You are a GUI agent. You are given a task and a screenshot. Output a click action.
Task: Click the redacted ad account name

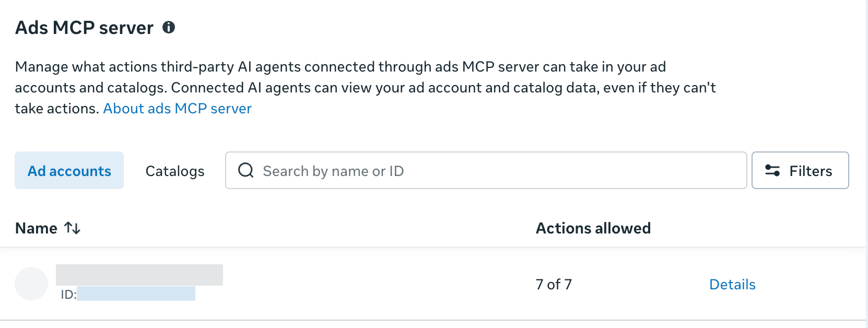point(139,275)
